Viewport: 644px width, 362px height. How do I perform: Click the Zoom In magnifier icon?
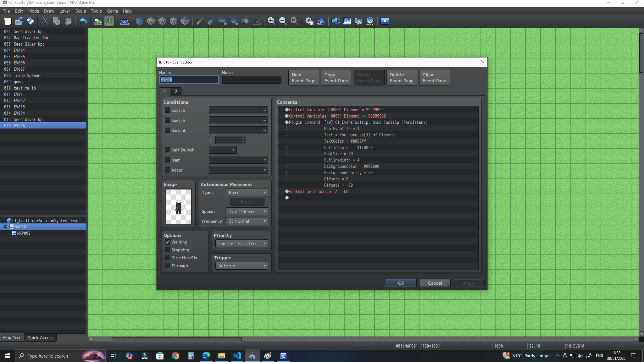271,21
